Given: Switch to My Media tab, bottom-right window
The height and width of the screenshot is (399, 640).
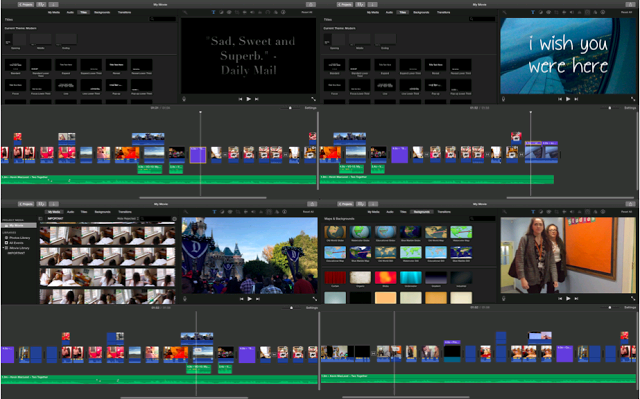Looking at the screenshot, I should pyautogui.click(x=373, y=212).
